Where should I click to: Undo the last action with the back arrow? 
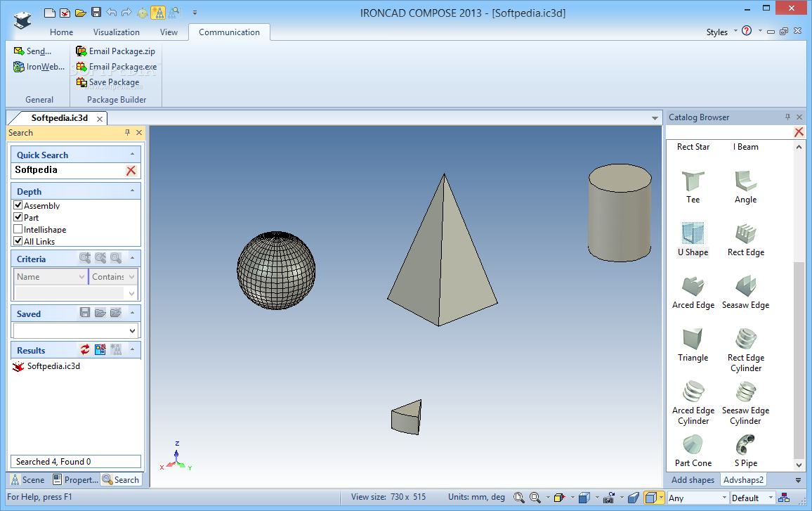(112, 13)
